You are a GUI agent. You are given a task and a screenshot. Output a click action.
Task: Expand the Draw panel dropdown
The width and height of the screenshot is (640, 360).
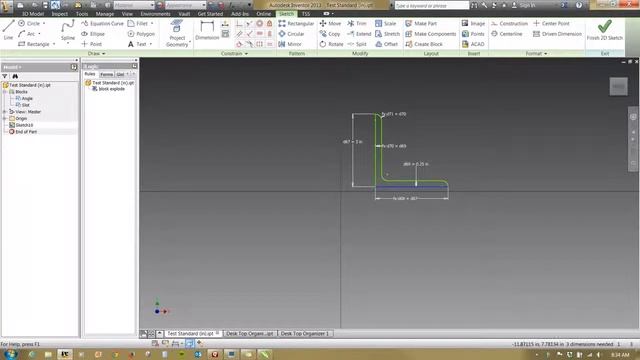[97, 53]
